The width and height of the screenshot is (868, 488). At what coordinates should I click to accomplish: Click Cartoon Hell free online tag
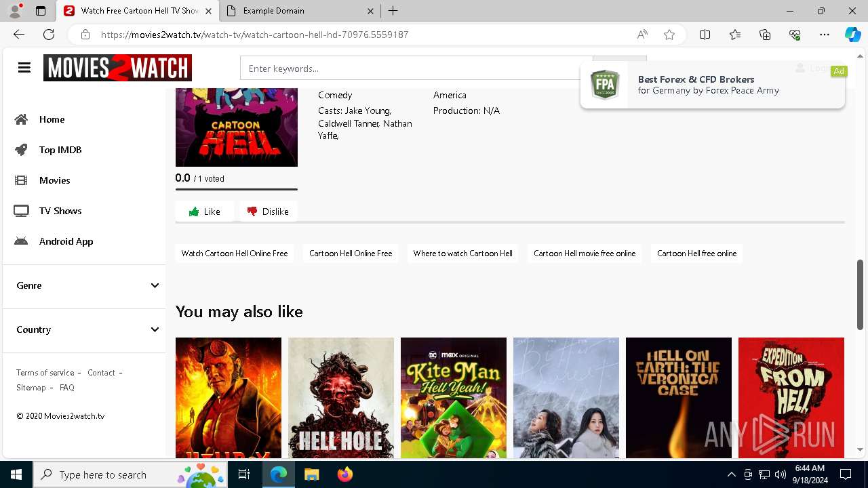[x=696, y=253]
